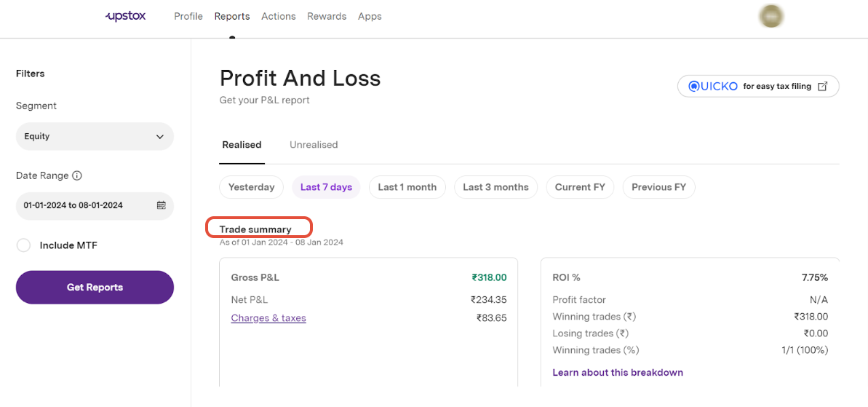Click the ROI % value 7.75%
Screen dimensions: 868x407
(x=815, y=277)
